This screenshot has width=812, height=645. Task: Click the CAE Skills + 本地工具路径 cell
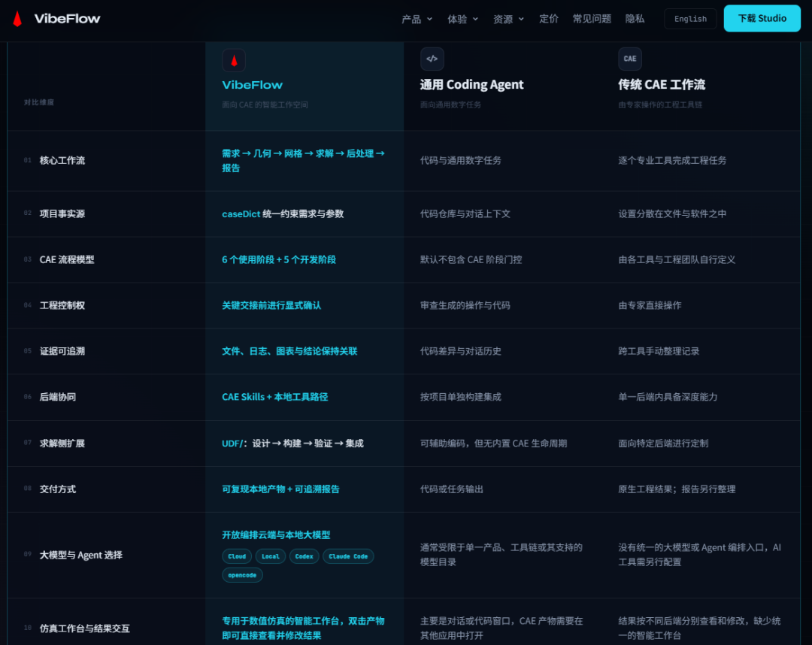pos(275,397)
